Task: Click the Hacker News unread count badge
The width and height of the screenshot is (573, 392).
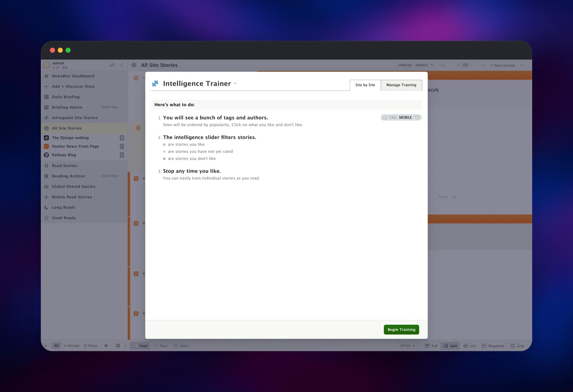Action: coord(122,146)
